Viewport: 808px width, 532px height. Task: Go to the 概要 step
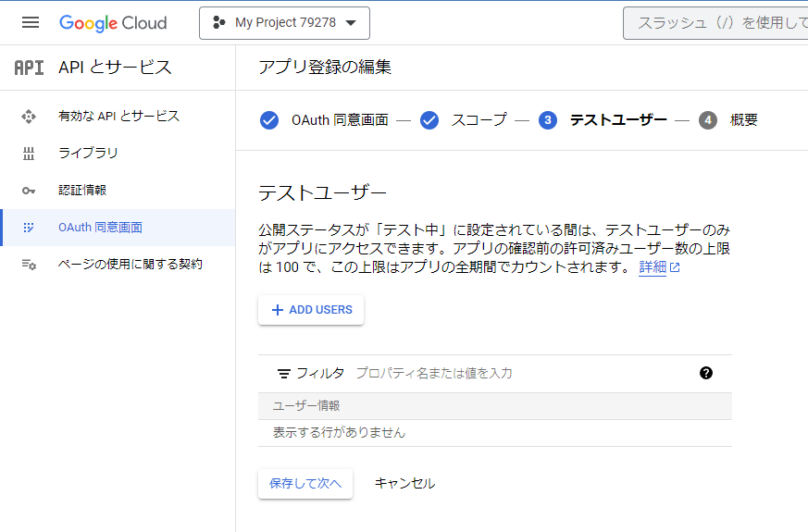[x=743, y=120]
